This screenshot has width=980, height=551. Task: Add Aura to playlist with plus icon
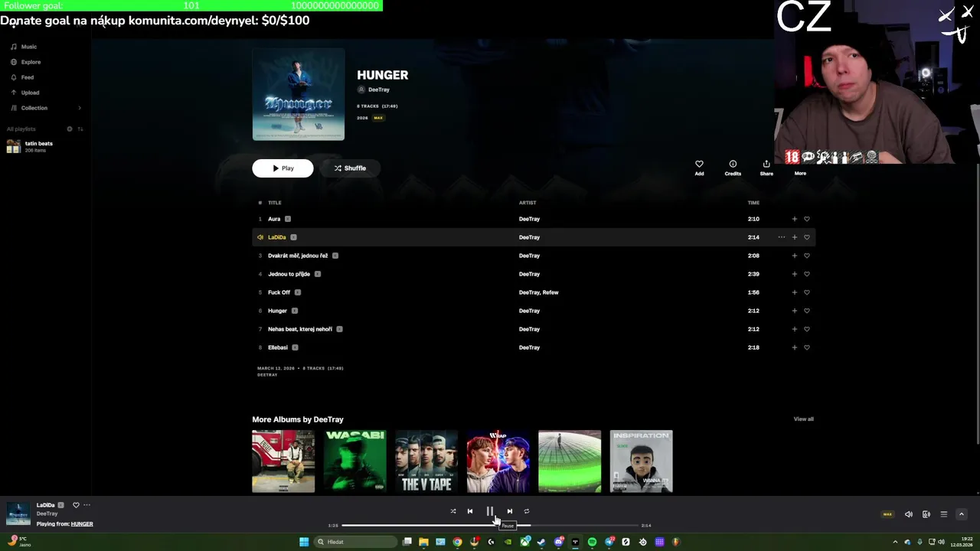click(x=794, y=219)
